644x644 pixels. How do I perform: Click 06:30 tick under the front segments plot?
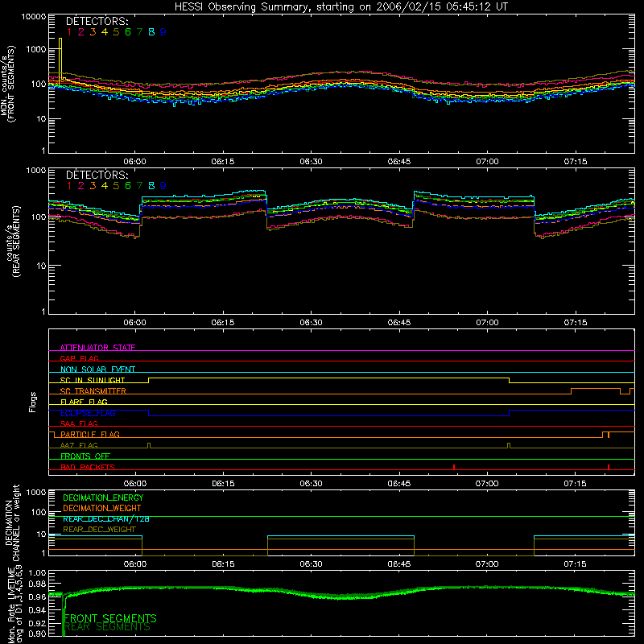pos(311,162)
